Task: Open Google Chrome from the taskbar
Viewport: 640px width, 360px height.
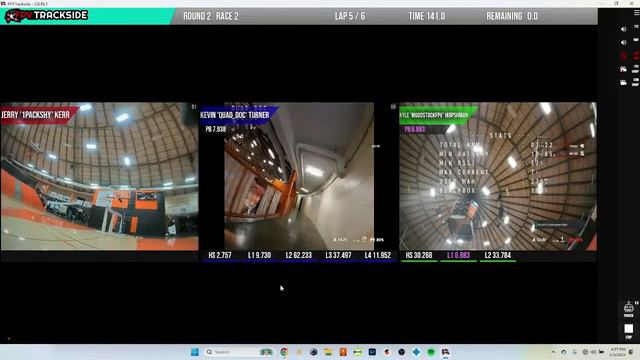Action: (x=284, y=352)
